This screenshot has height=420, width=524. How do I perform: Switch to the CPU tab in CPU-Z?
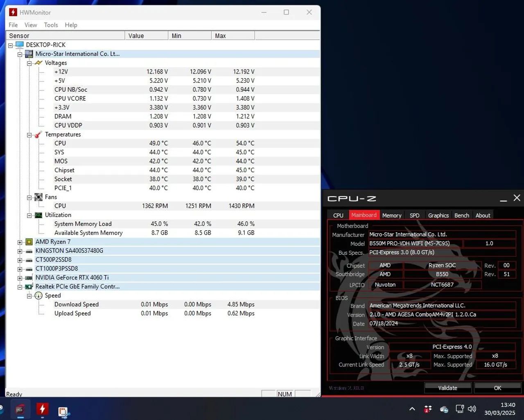click(x=338, y=215)
